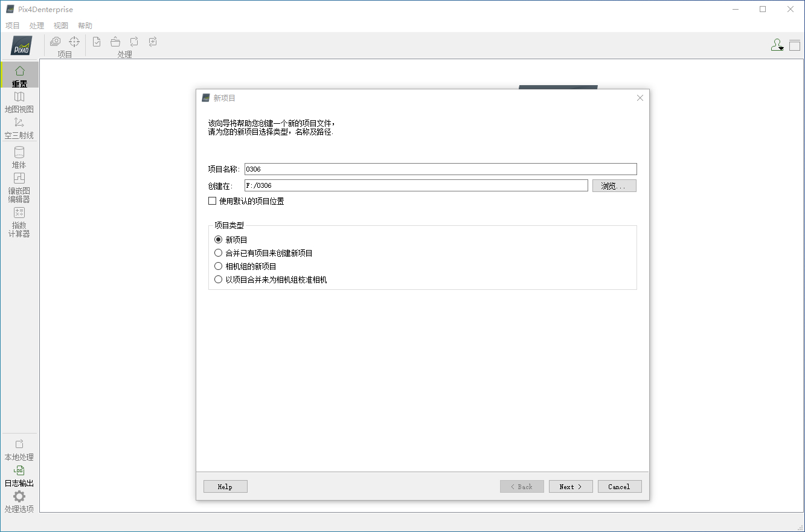Click the Next > button

pyautogui.click(x=571, y=487)
